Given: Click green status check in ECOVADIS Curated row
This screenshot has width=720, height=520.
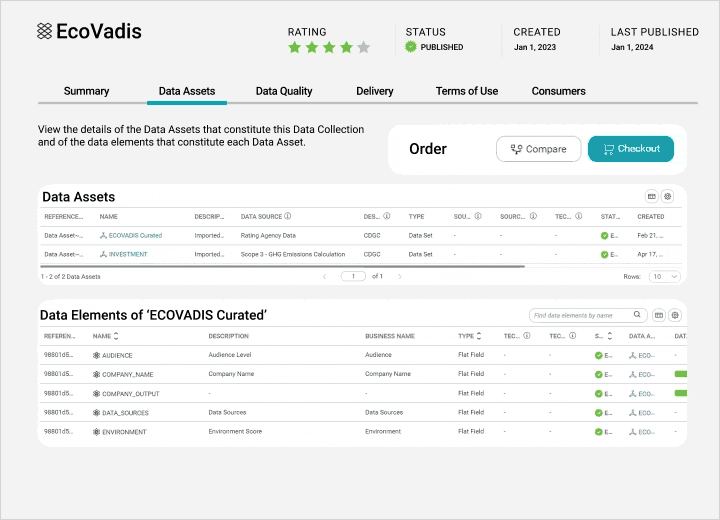Looking at the screenshot, I should pyautogui.click(x=604, y=236).
